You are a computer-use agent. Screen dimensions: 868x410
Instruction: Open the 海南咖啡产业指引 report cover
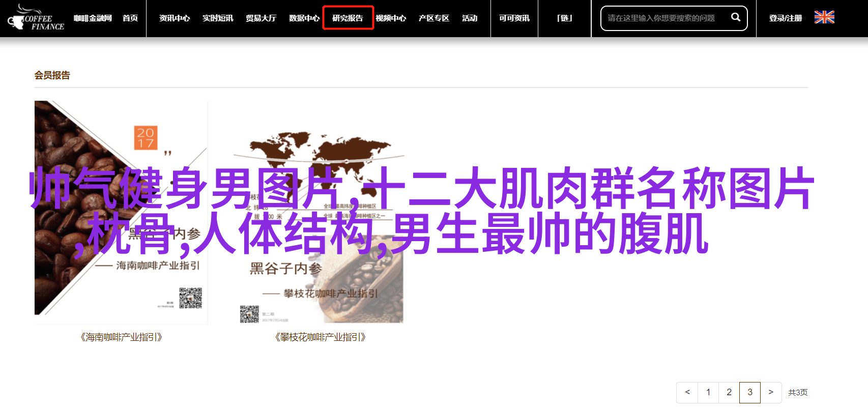121,212
